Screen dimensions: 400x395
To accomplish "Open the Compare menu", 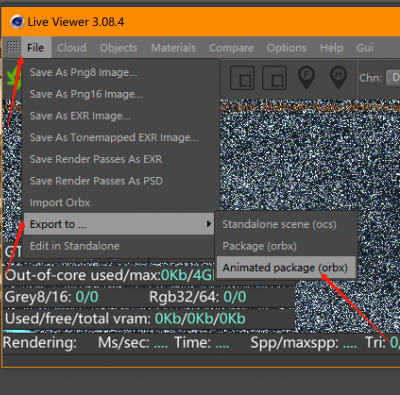I will tap(231, 48).
